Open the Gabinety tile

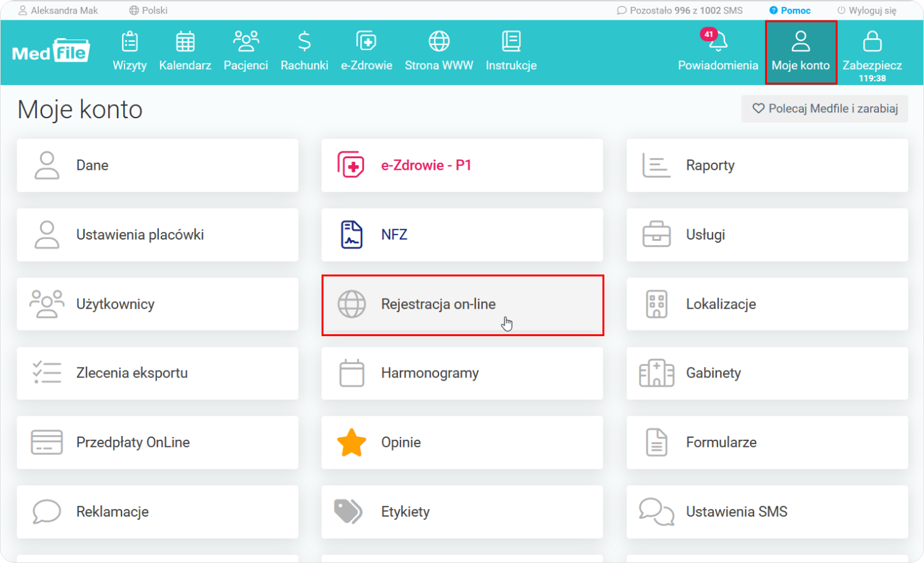pyautogui.click(x=767, y=373)
